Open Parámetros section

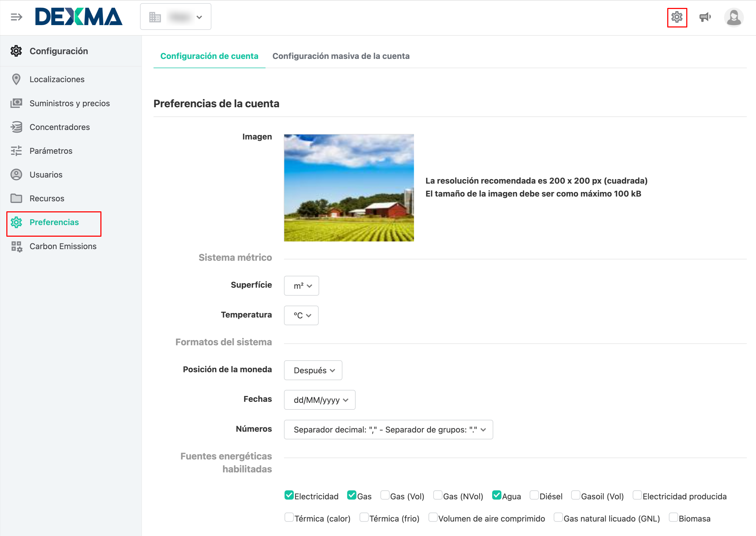(51, 151)
